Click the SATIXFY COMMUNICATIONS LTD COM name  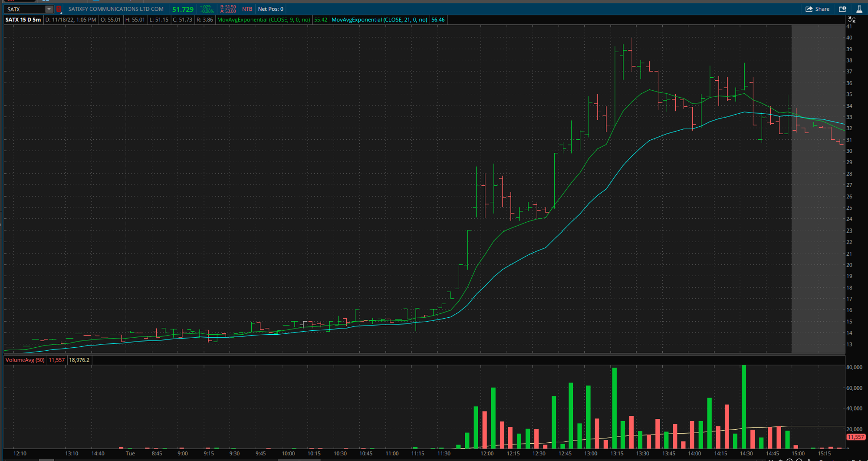point(116,9)
